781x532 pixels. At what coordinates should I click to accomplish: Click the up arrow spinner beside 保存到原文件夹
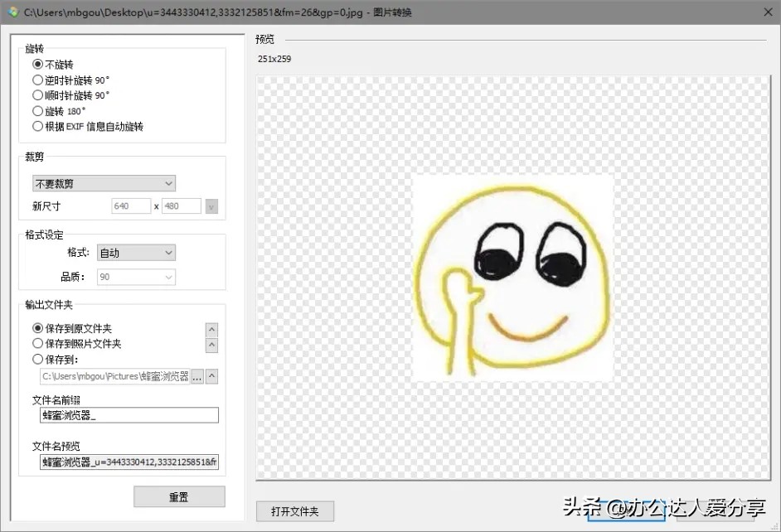[x=212, y=329]
